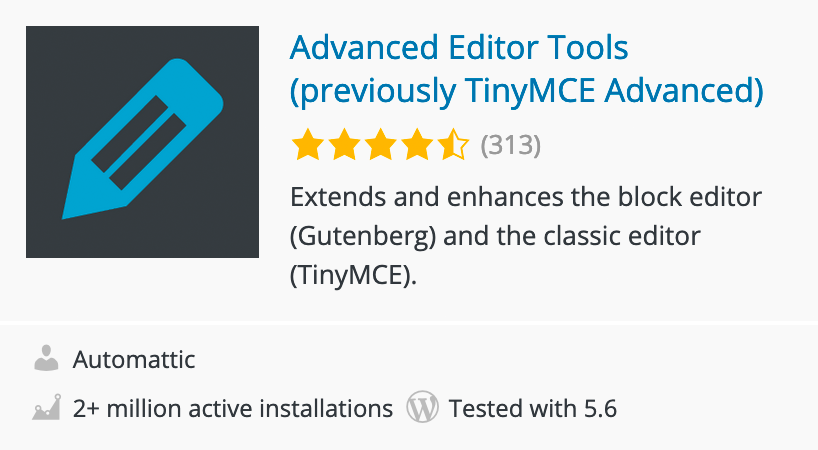Select the third rating star
The image size is (818, 450).
[x=380, y=146]
